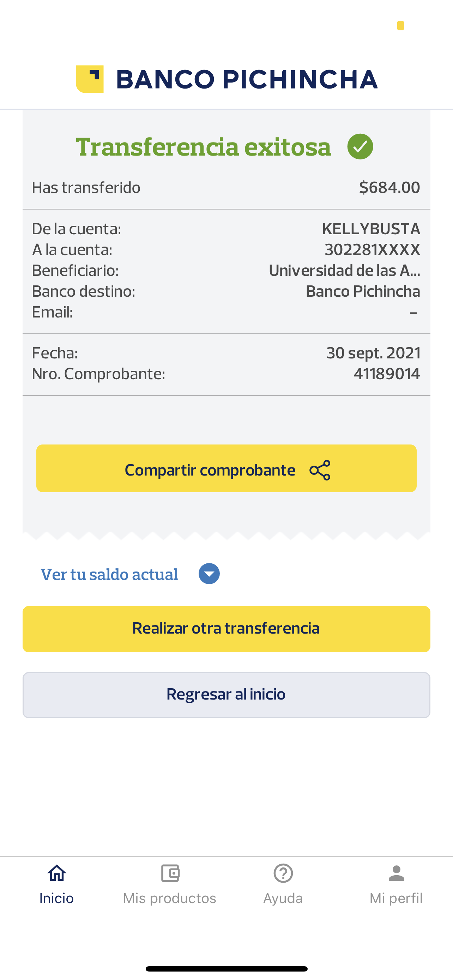This screenshot has width=453, height=980.
Task: Tap the Banco Pichincha yellow logo icon
Action: 90,79
